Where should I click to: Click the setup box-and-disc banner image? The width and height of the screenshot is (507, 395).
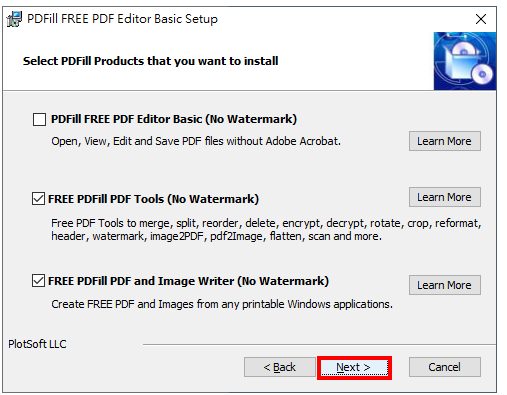click(465, 61)
